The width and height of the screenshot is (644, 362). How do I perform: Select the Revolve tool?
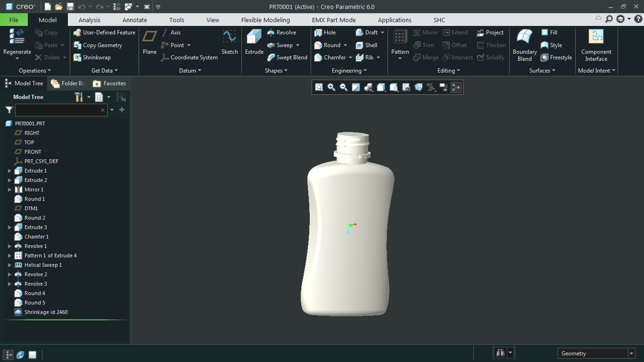[281, 33]
